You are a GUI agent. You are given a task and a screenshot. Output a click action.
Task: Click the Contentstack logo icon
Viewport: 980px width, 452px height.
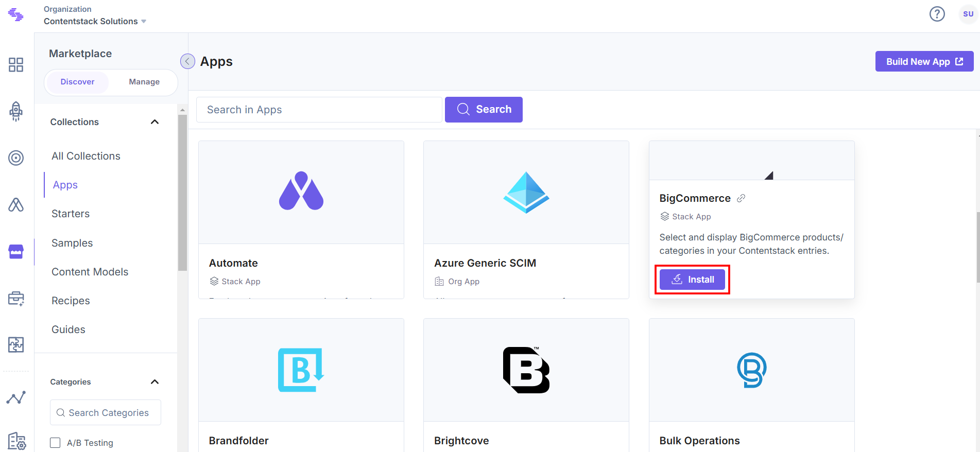click(x=16, y=15)
